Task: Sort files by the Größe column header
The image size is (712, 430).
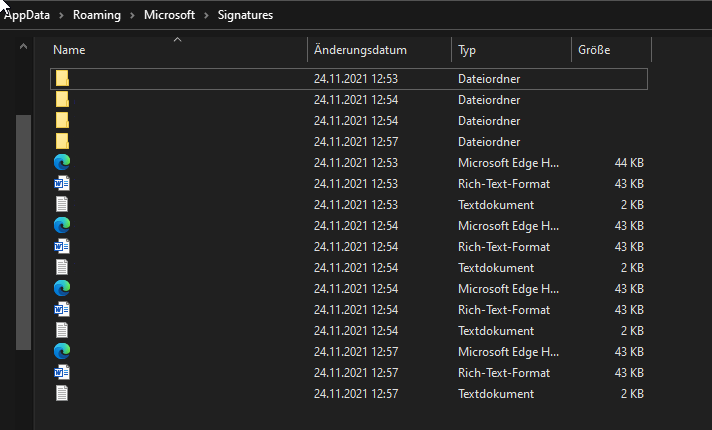Action: 593,50
